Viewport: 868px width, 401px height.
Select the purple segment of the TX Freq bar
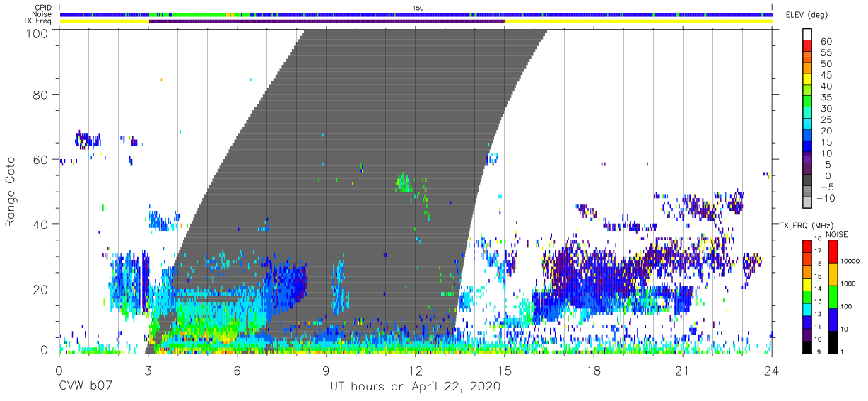click(327, 21)
